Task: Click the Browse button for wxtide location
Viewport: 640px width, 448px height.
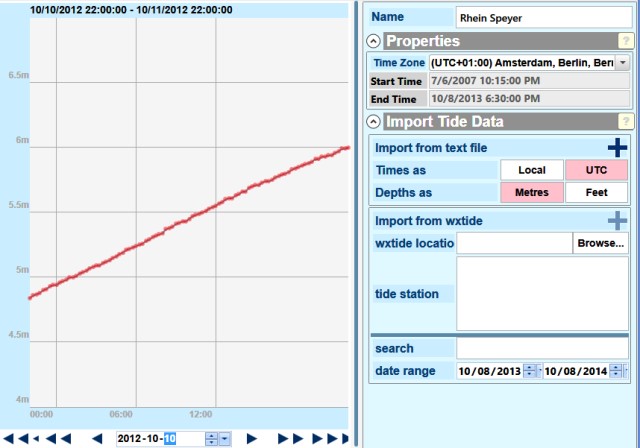Action: (600, 243)
